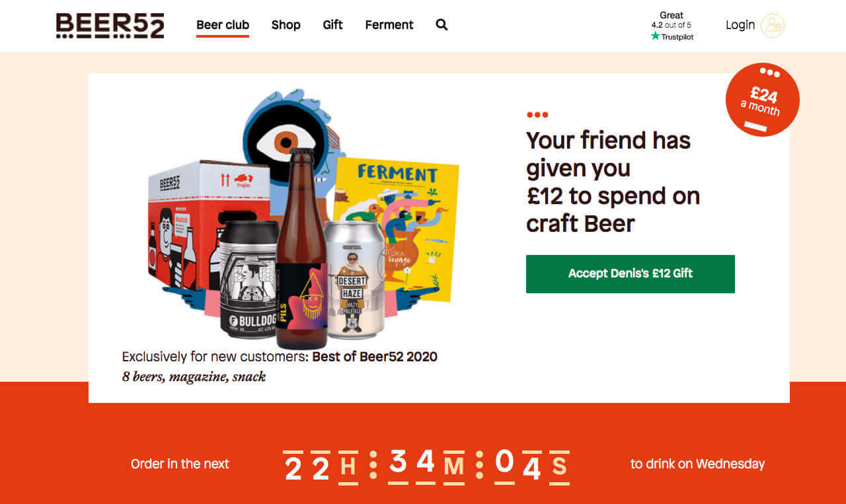Click the countdown timer hours digits

coord(307,467)
